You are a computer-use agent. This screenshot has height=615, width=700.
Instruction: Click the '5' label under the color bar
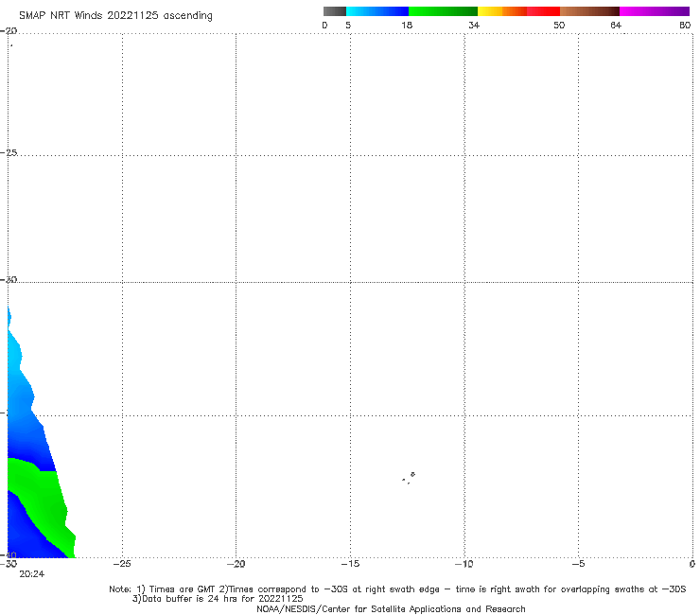pyautogui.click(x=348, y=26)
